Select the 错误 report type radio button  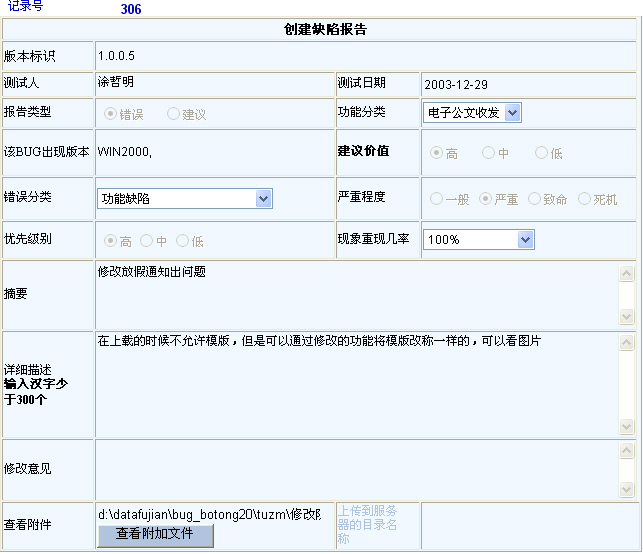click(x=110, y=114)
